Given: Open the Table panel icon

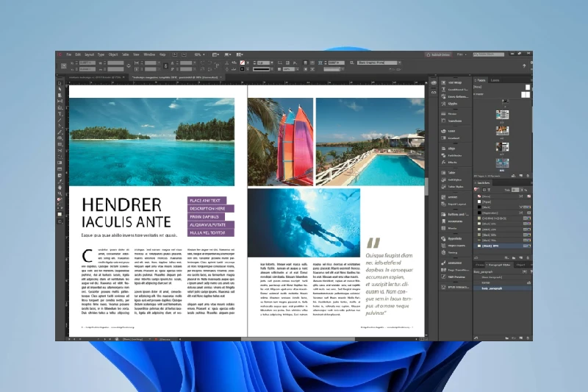Looking at the screenshot, I should (x=453, y=172).
